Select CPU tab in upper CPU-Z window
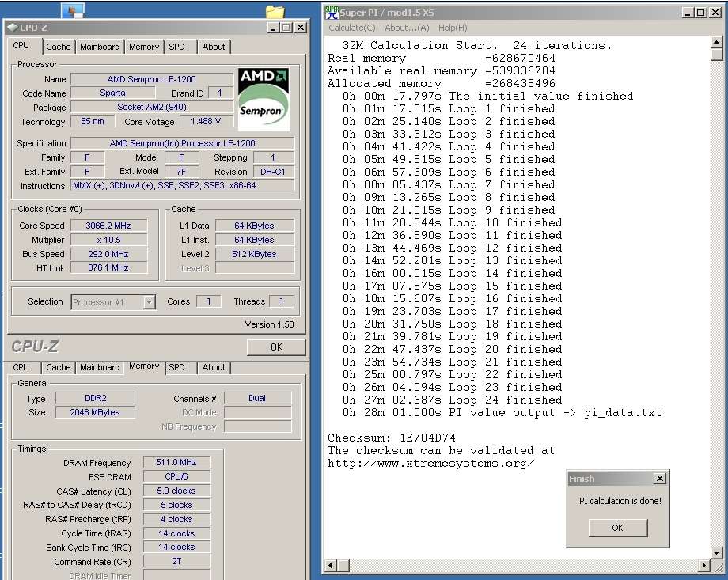Screen dimensions: 728x580 click(x=21, y=45)
